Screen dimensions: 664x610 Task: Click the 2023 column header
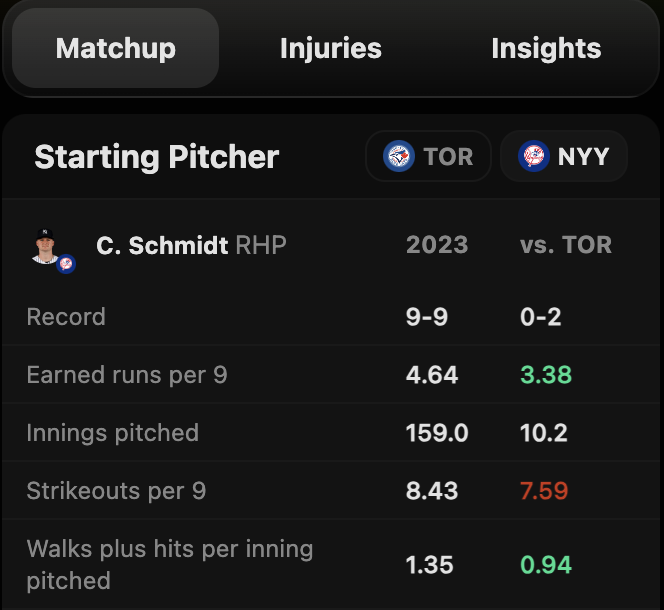coord(437,245)
